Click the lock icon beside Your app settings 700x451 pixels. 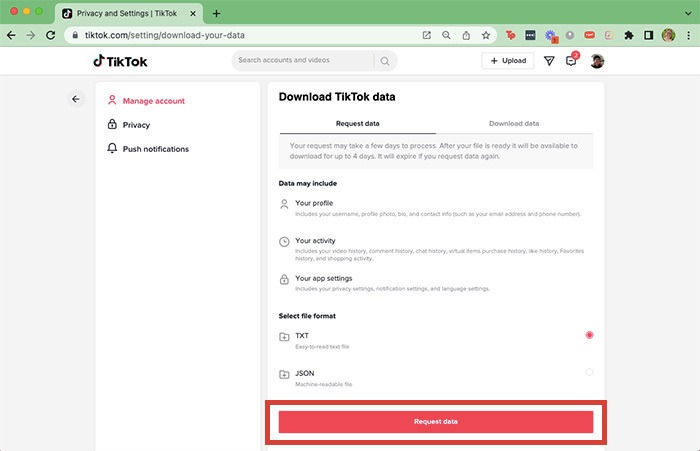[x=284, y=280]
